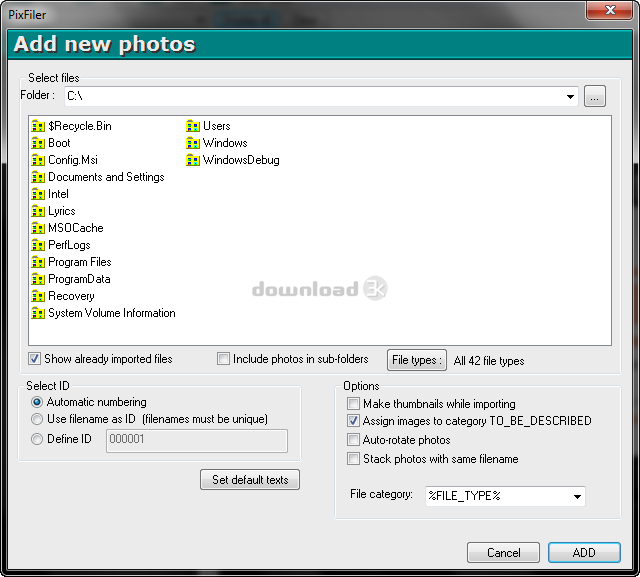Click the Users folder icon

tap(193, 126)
